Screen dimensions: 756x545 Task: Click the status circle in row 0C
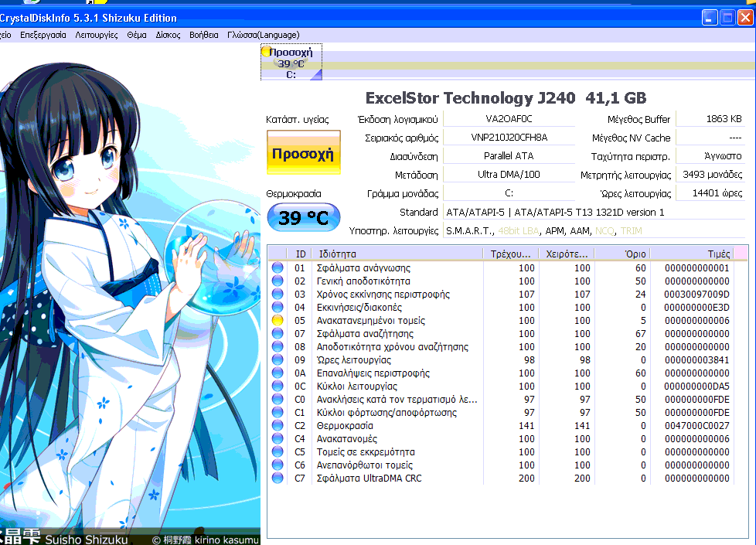pyautogui.click(x=278, y=386)
